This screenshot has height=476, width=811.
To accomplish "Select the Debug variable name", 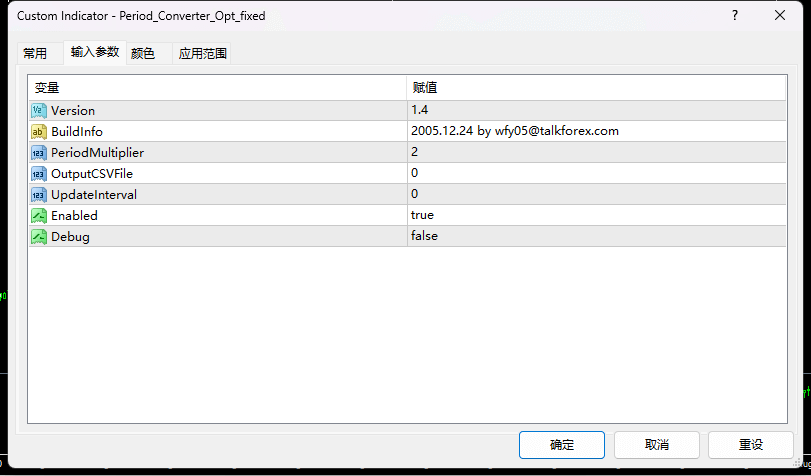I will [70, 237].
